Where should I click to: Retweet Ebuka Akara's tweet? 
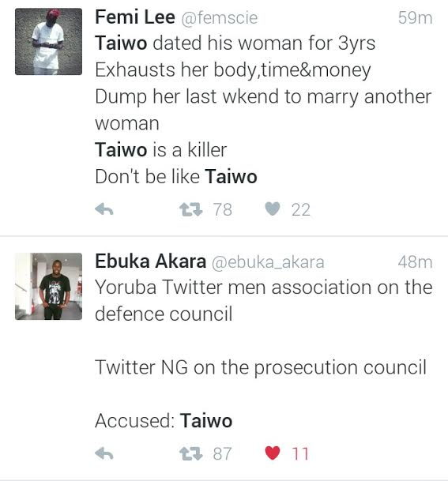pos(191,453)
